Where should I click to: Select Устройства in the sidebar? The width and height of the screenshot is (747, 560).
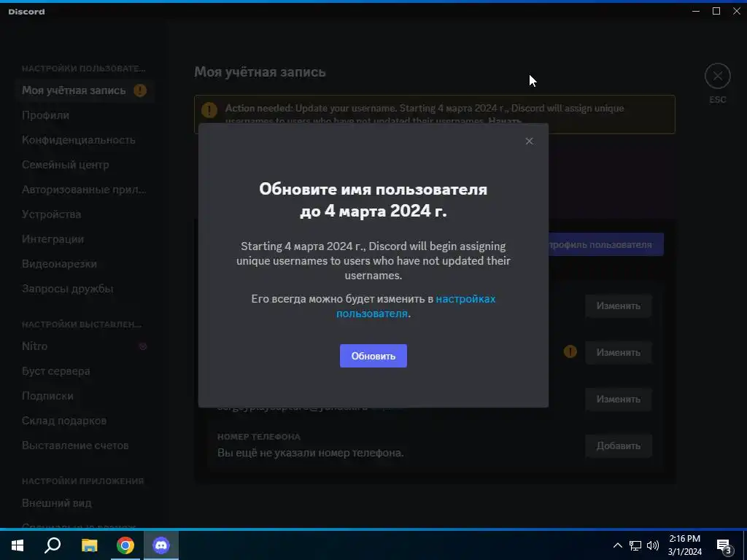(x=52, y=214)
